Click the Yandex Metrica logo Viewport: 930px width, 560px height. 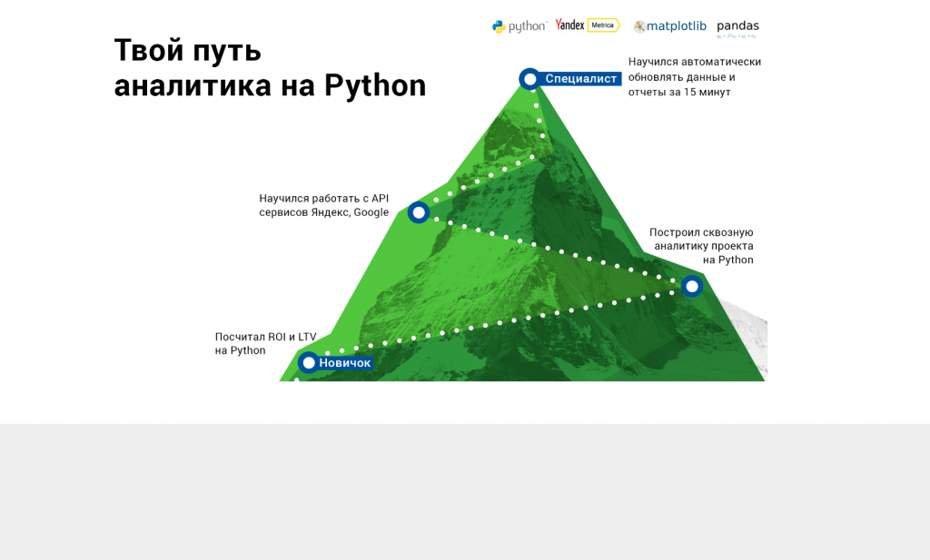point(587,25)
